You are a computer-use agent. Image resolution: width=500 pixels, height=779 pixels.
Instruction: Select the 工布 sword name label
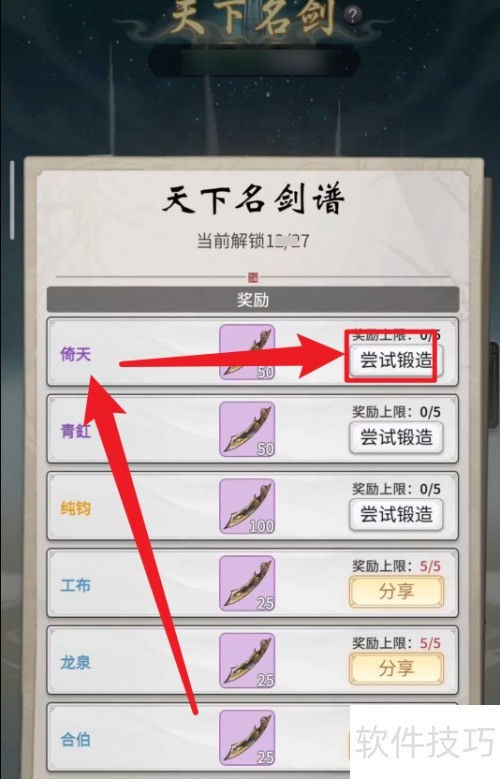click(x=76, y=585)
